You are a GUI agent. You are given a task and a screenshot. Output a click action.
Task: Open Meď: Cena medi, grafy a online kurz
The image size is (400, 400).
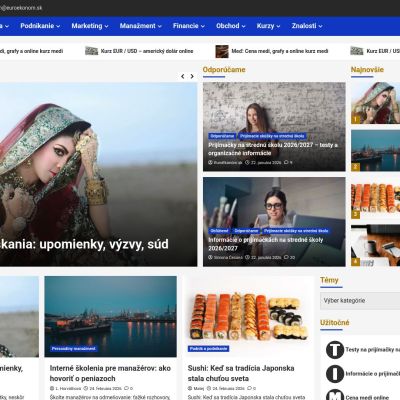click(280, 51)
